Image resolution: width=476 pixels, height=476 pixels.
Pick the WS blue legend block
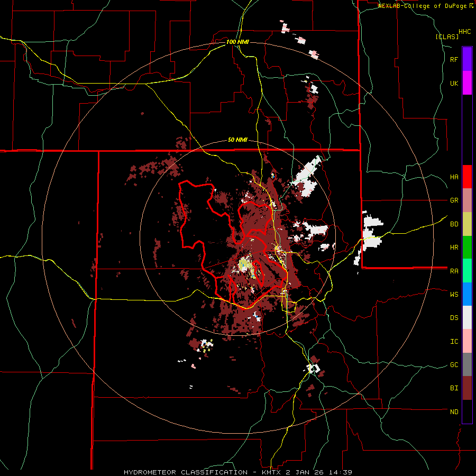(467, 294)
